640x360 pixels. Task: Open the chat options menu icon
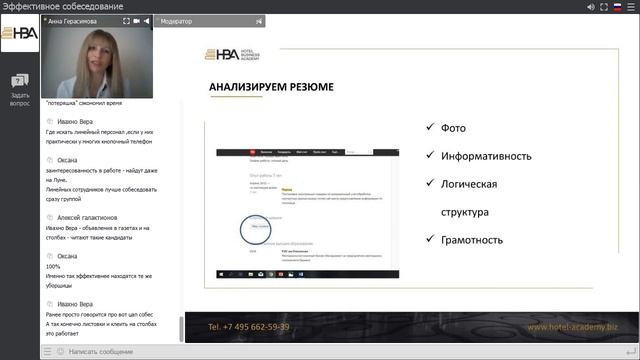48,351
